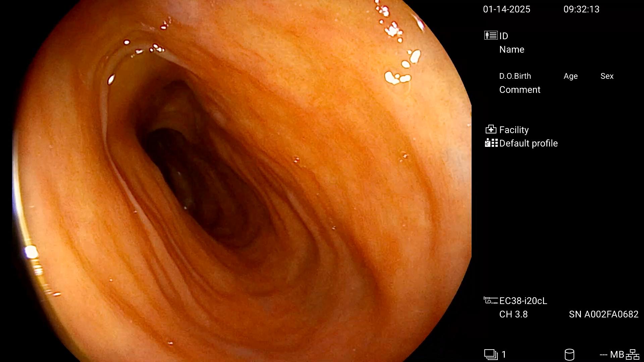Screen dimensions: 644x362
Task: Click the Facility hospital icon
Action: tap(491, 129)
